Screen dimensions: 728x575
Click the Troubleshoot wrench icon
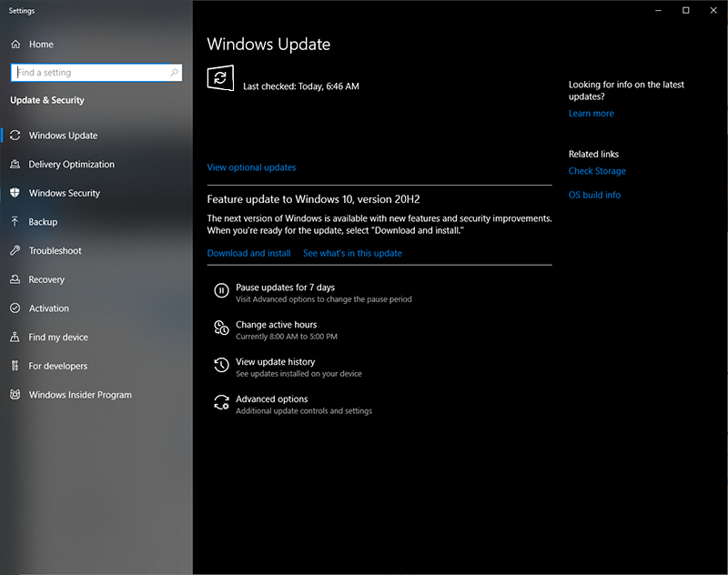click(15, 250)
